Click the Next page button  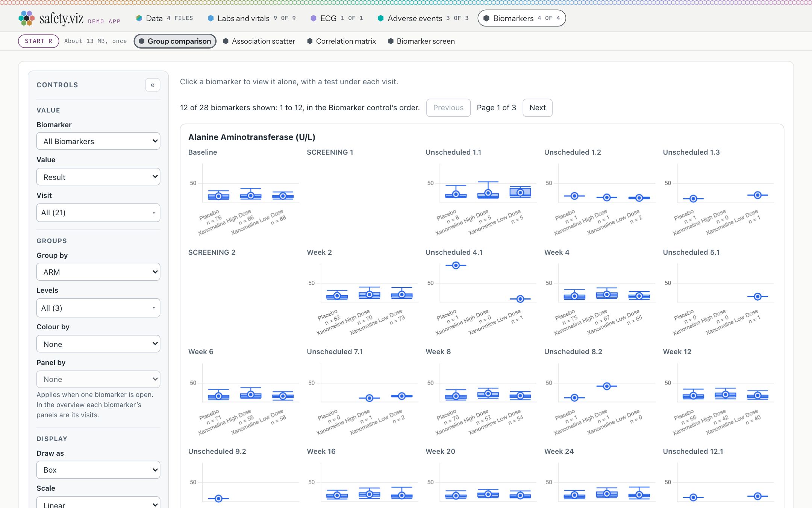click(x=538, y=108)
